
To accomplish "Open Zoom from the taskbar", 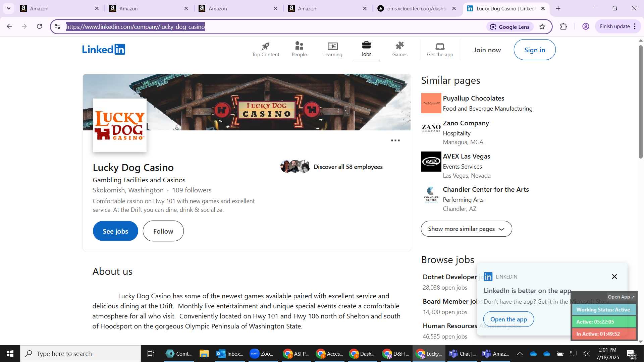I will coord(262,354).
